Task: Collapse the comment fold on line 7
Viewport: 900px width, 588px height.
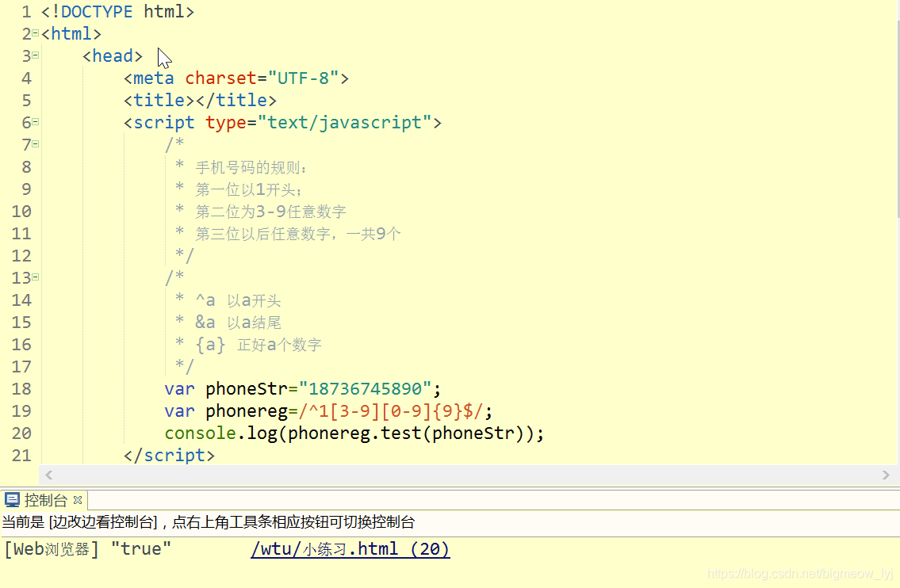Action: point(36,144)
